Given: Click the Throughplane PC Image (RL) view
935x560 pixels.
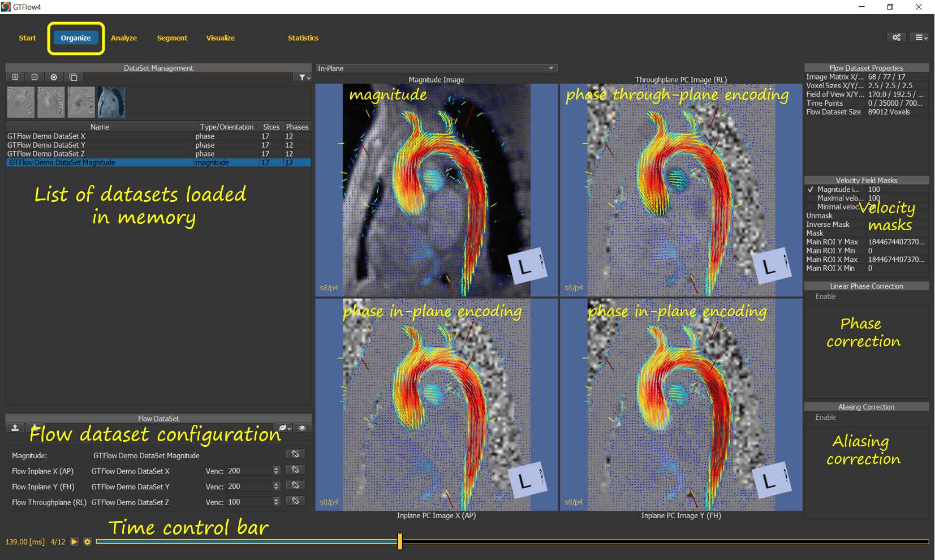Looking at the screenshot, I should pyautogui.click(x=681, y=190).
